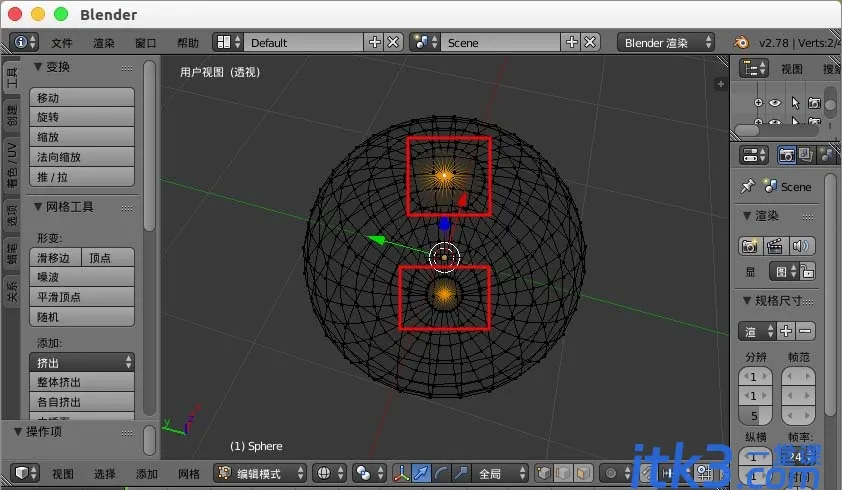Toggle the lock interface padlock icon
The height and width of the screenshot is (490, 842).
[807, 271]
